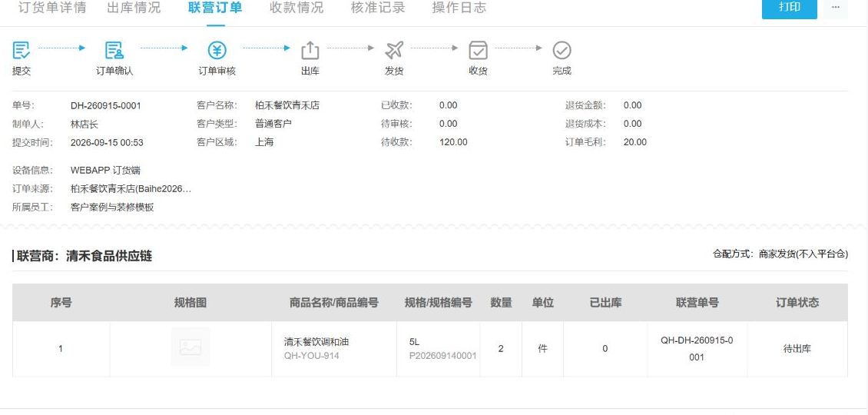
Task: Click device info WEBAPP 订货端
Action: [x=105, y=171]
